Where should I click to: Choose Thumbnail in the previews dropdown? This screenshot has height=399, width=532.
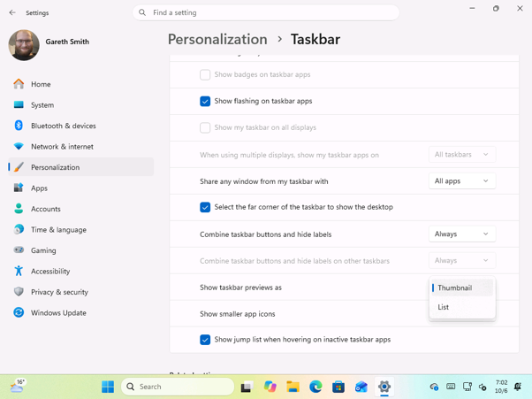[x=462, y=288]
